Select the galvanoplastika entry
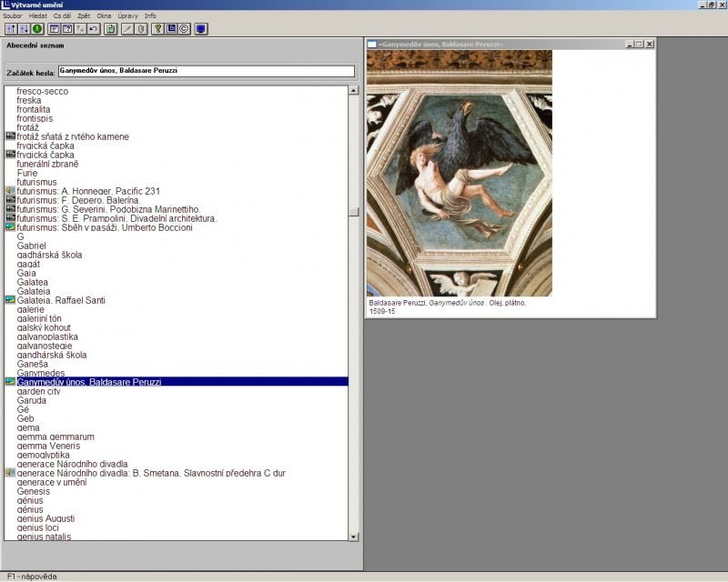728x582 pixels. click(x=47, y=336)
